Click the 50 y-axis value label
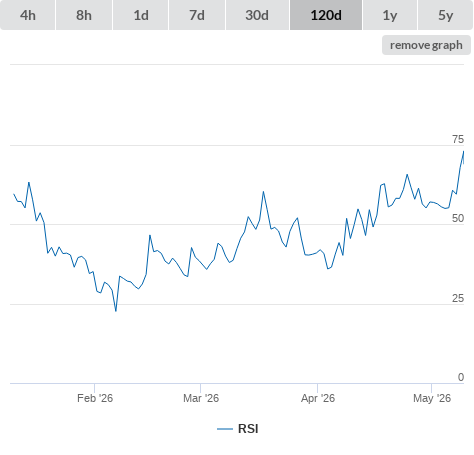 (x=458, y=218)
